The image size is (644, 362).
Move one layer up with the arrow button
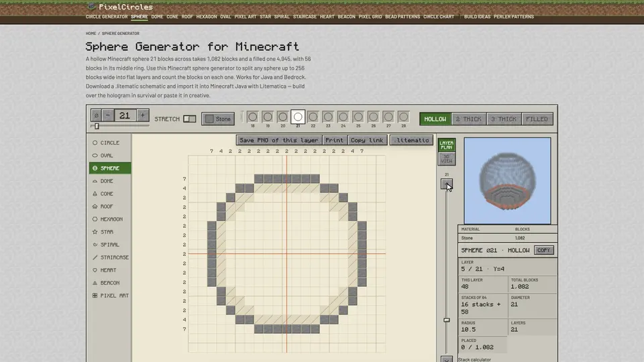(x=447, y=184)
